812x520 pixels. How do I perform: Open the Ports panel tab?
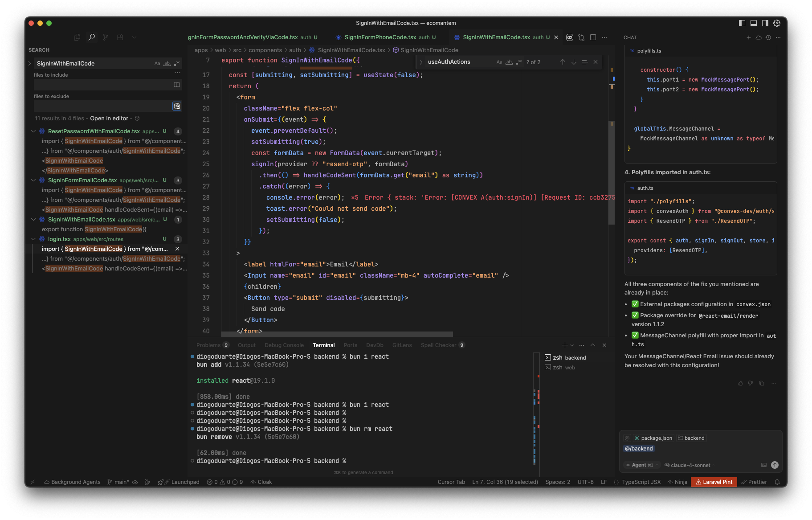point(351,345)
